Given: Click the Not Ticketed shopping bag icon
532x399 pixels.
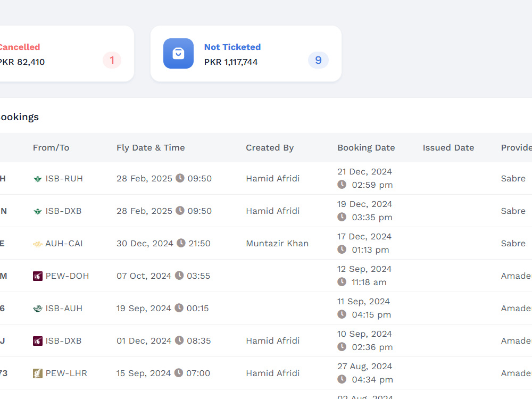Looking at the screenshot, I should click(x=178, y=54).
